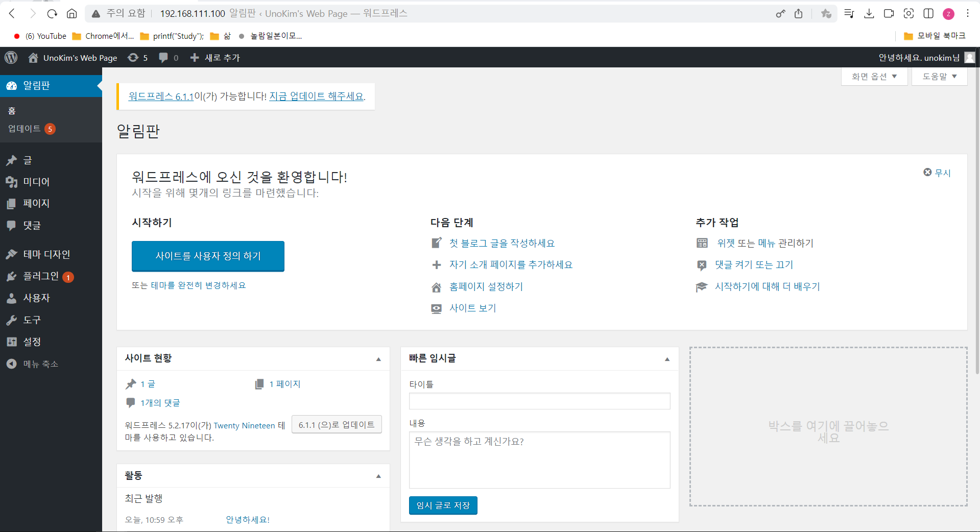Go to 홈 submenu item

tap(12, 111)
